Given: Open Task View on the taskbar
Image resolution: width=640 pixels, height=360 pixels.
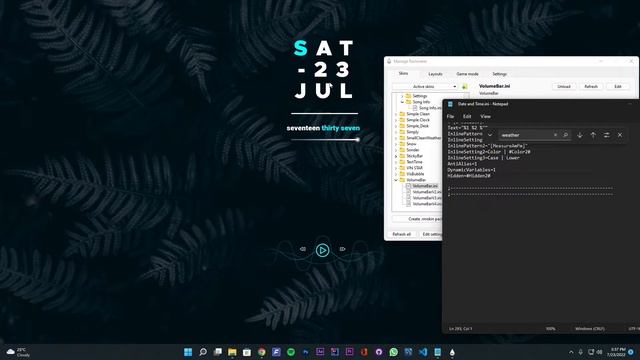Looking at the screenshot, I should point(218,352).
